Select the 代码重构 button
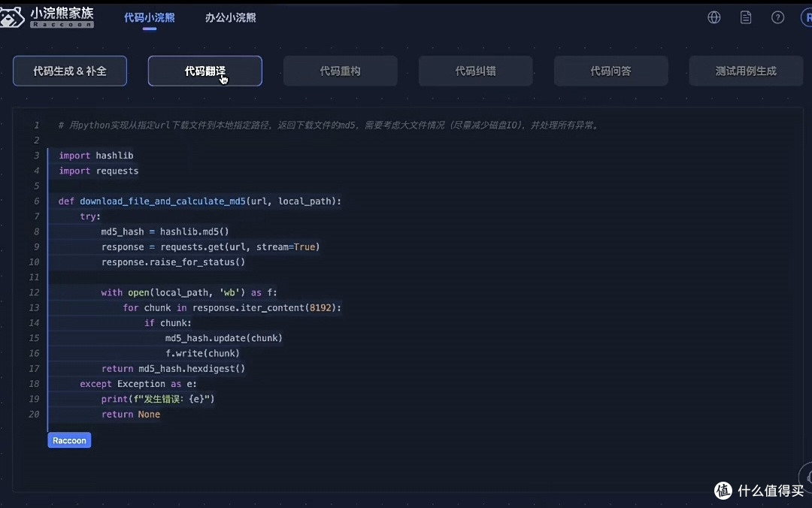812x508 pixels. 341,71
